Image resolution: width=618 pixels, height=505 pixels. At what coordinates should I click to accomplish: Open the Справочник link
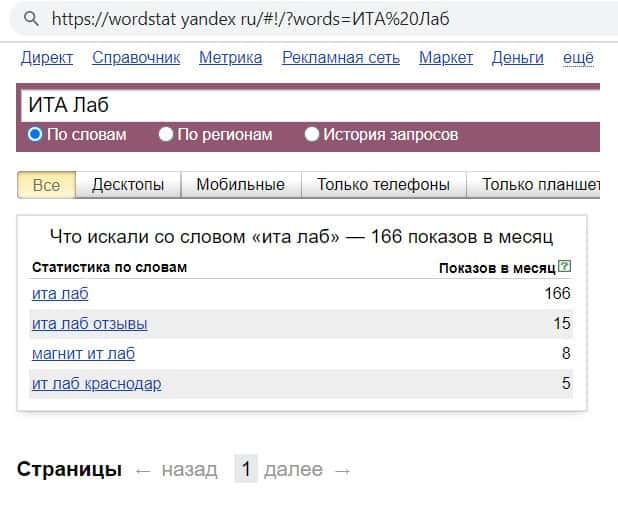[x=136, y=58]
